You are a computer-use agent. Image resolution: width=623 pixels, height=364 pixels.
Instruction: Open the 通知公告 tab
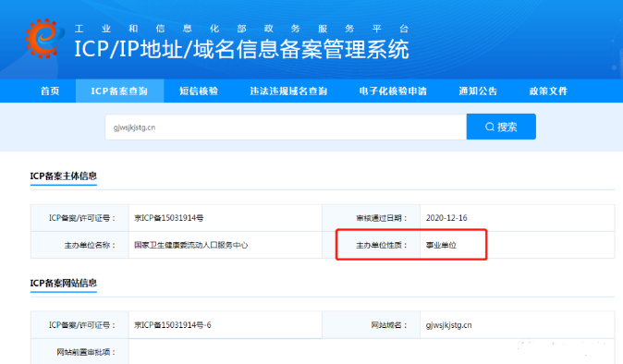click(478, 91)
